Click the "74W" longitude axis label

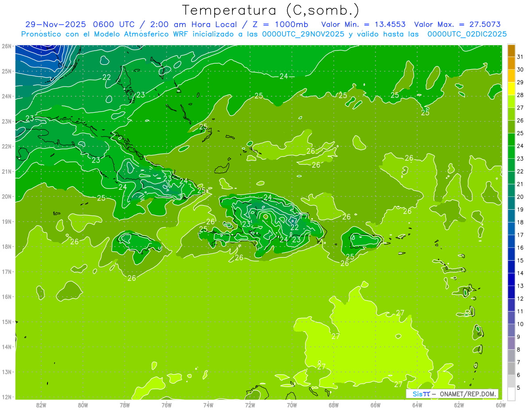click(x=208, y=405)
